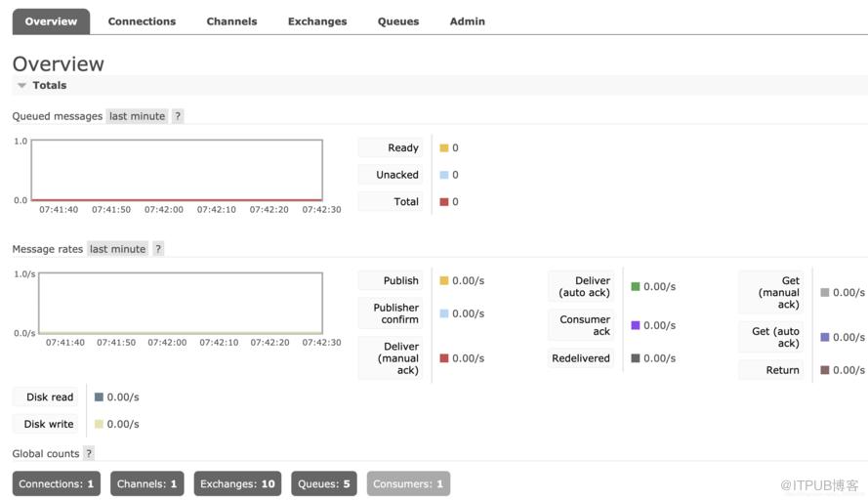Click the Deliver (manual ack) red swatch
Image resolution: width=868 pixels, height=500 pixels.
tap(444, 358)
